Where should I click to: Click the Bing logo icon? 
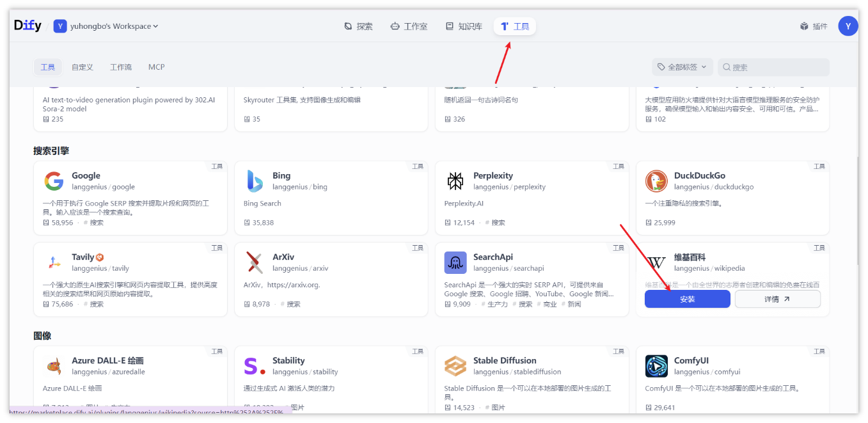click(x=255, y=181)
